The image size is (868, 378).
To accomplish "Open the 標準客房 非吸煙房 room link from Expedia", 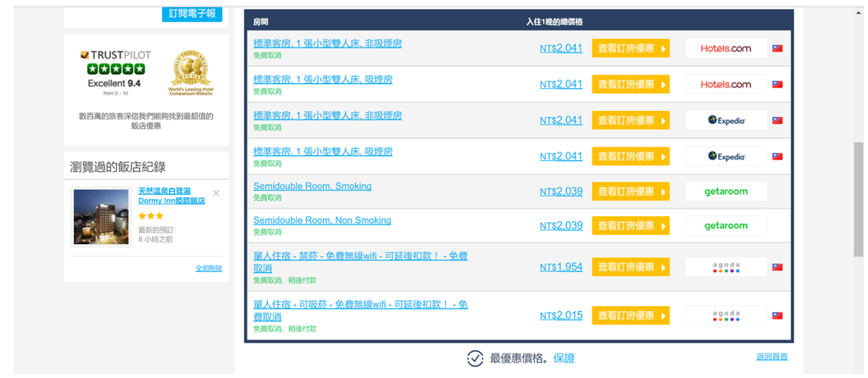I will coord(328,115).
